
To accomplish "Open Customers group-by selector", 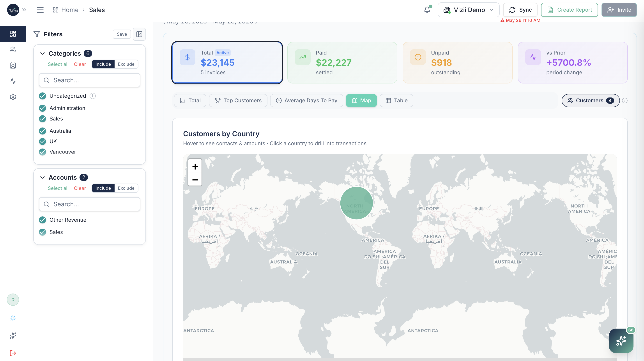I will pos(591,101).
